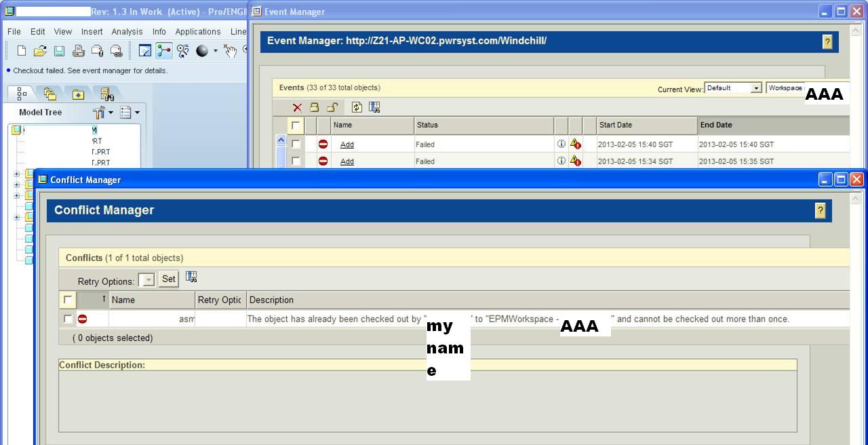
Task: Switch to the Model Tree navigator tab
Action: [21, 94]
